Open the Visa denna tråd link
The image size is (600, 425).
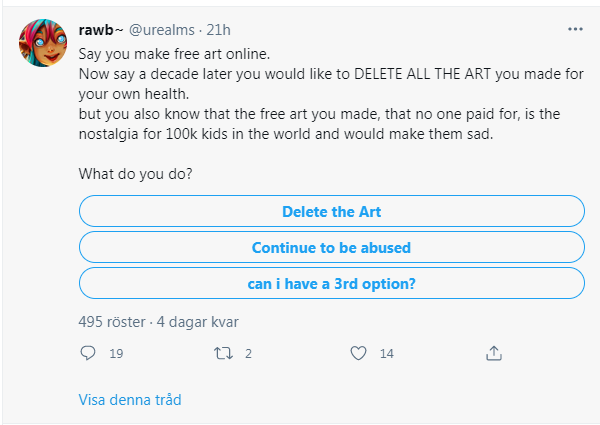[x=130, y=400]
